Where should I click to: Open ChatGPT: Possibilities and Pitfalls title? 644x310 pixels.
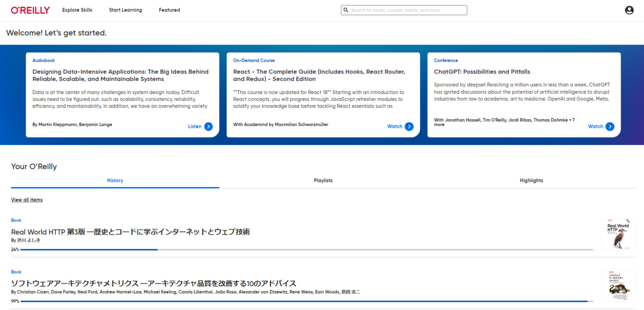(x=482, y=71)
